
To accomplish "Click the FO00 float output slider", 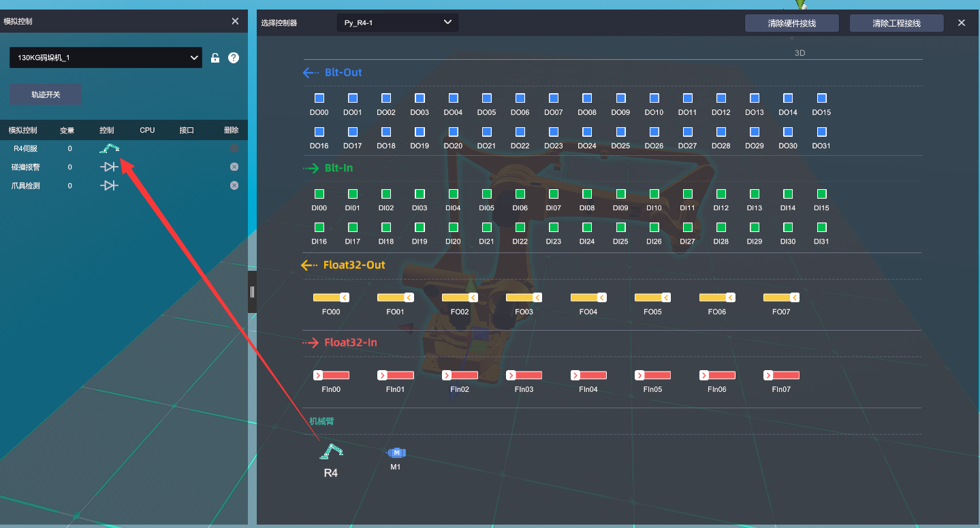I will click(x=331, y=297).
